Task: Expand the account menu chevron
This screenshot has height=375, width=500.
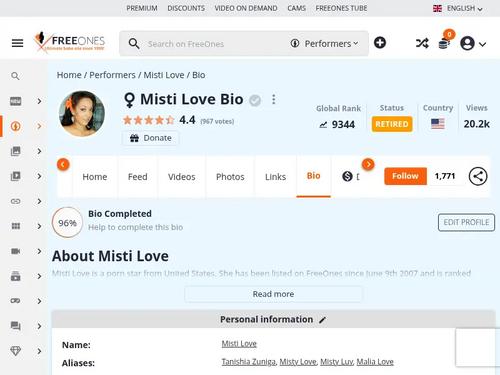Action: click(x=482, y=44)
